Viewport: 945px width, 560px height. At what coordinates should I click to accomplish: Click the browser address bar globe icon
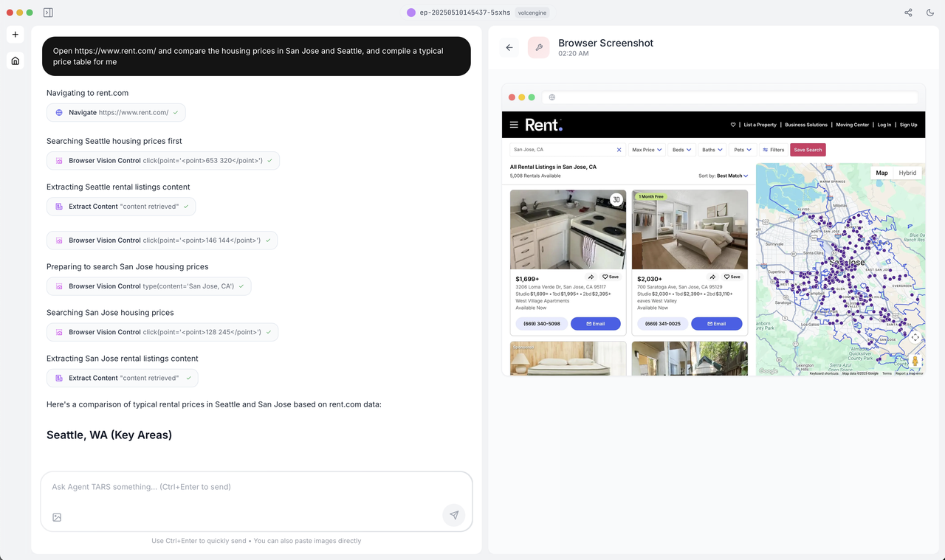(551, 97)
